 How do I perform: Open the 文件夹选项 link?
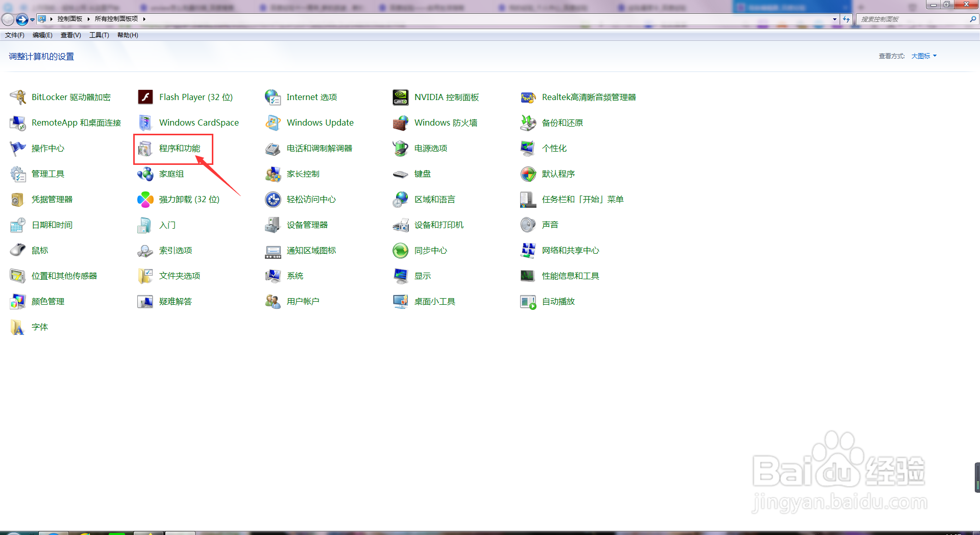[180, 276]
